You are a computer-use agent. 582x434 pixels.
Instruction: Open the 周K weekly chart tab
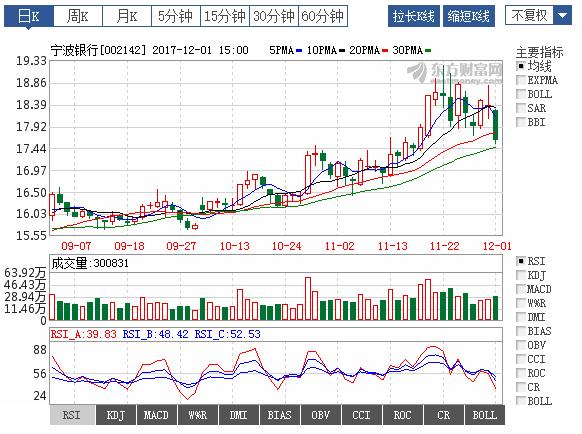78,16
